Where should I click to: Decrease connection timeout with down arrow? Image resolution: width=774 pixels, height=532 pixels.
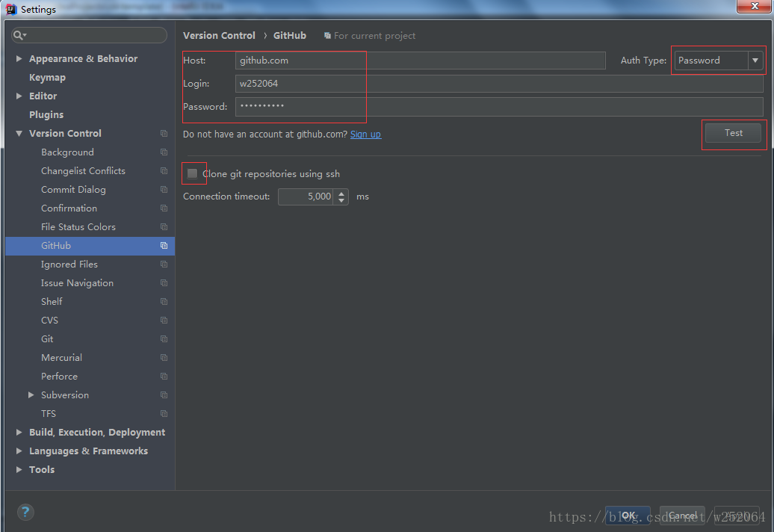(x=341, y=200)
